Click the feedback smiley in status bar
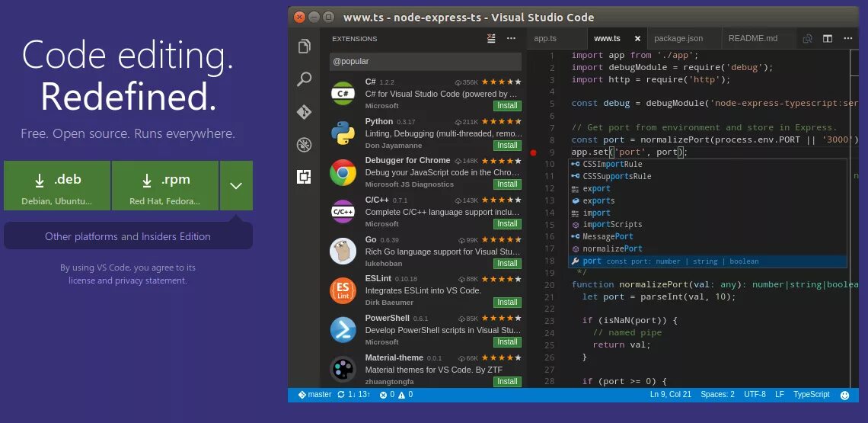Screen dimensions: 868x423 [x=844, y=396]
